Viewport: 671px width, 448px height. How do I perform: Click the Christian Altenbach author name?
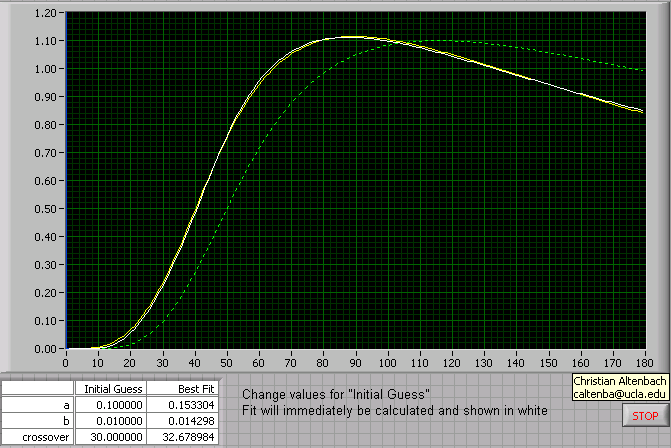pyautogui.click(x=620, y=381)
